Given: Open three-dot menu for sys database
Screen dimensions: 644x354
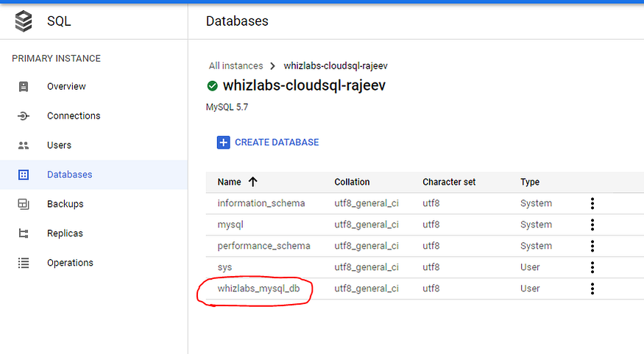Looking at the screenshot, I should point(592,267).
